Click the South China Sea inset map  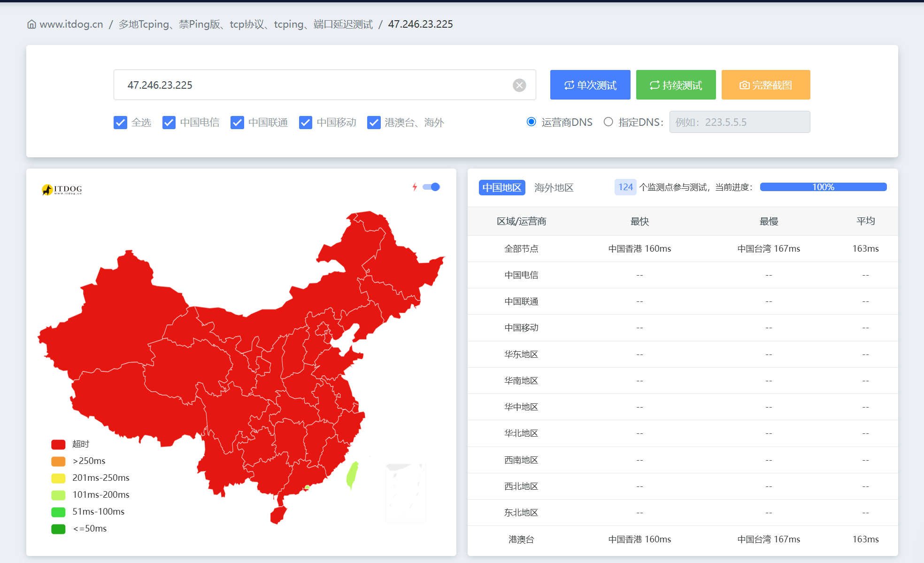click(406, 492)
